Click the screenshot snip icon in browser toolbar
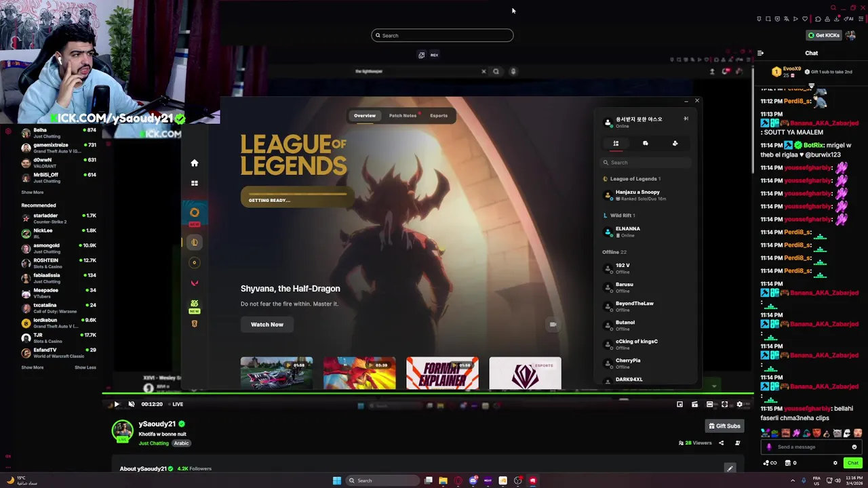Screen dimensions: 868x488 tap(768, 19)
